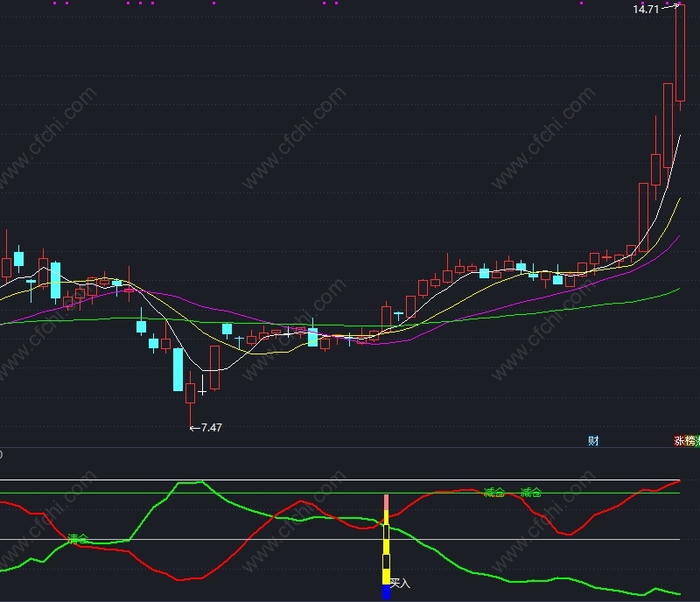Click the 14.71 high price label
Image resolution: width=700 pixels, height=602 pixels.
[x=646, y=9]
